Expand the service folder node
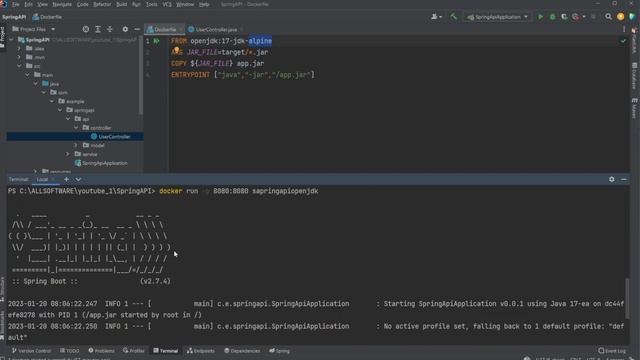 [x=68, y=154]
